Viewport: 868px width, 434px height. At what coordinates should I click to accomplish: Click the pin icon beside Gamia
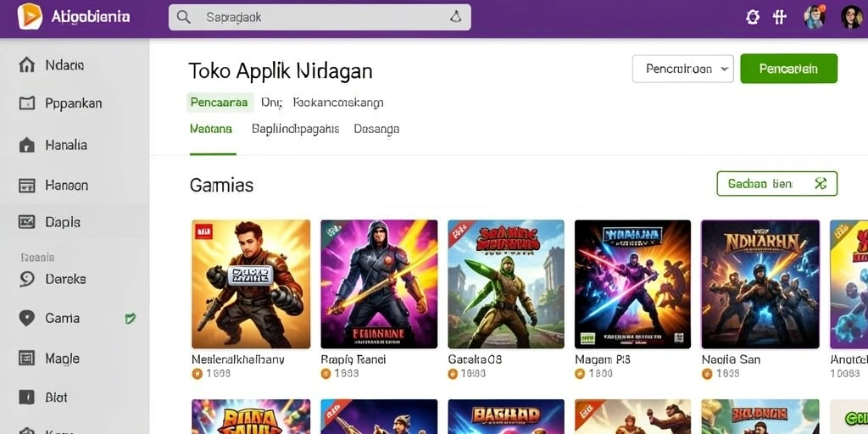pyautogui.click(x=26, y=318)
